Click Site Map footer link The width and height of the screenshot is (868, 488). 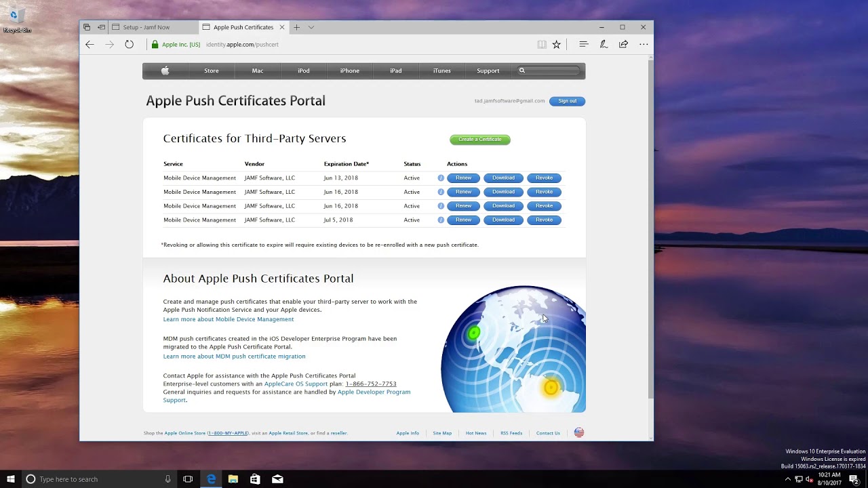(x=442, y=433)
